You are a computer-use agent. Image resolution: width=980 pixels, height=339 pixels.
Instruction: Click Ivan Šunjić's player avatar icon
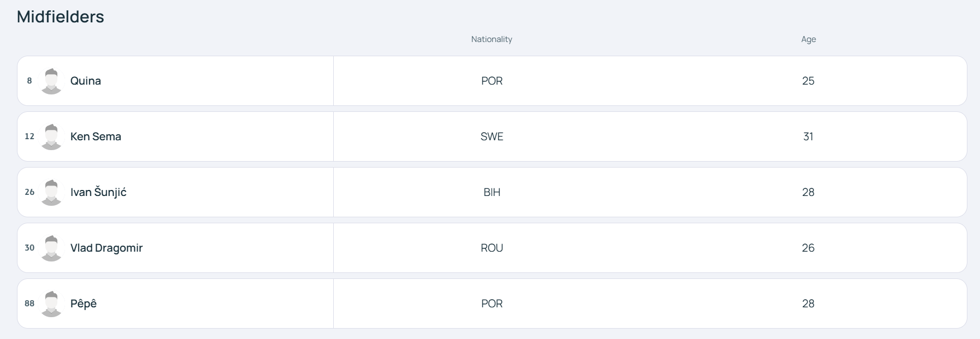(x=51, y=193)
